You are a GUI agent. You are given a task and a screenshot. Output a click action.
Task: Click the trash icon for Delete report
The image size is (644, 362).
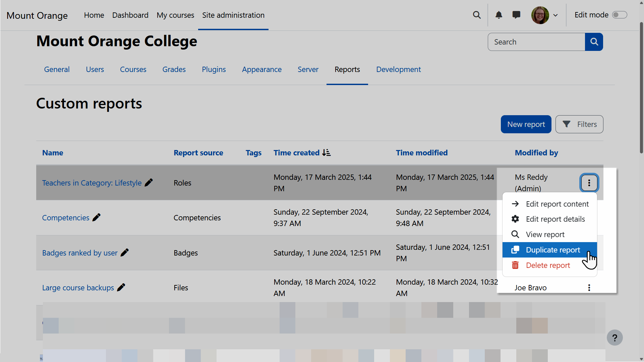515,265
